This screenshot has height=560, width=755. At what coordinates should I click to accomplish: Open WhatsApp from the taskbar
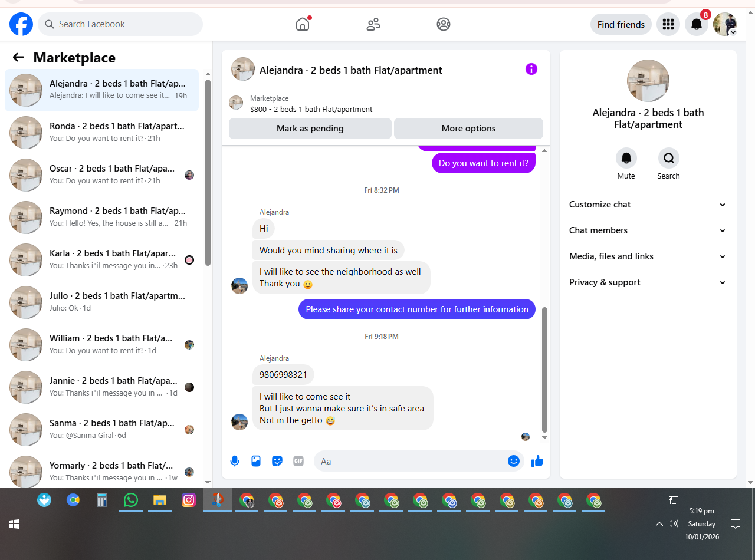point(131,500)
